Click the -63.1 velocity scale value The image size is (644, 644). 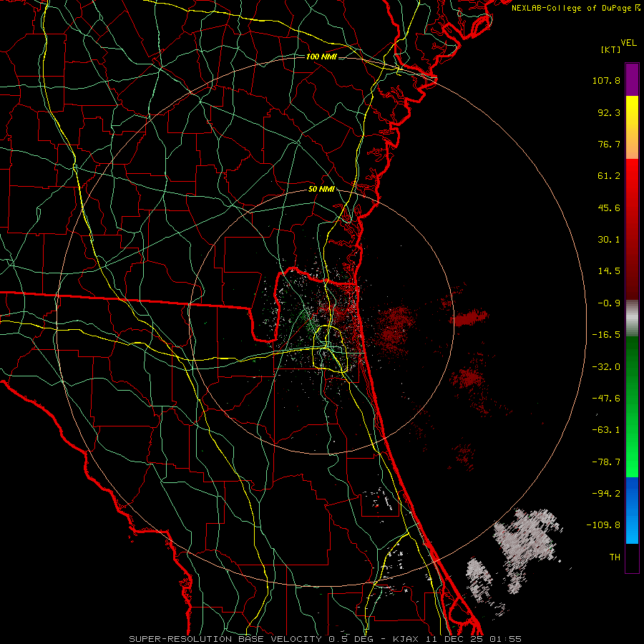(606, 430)
